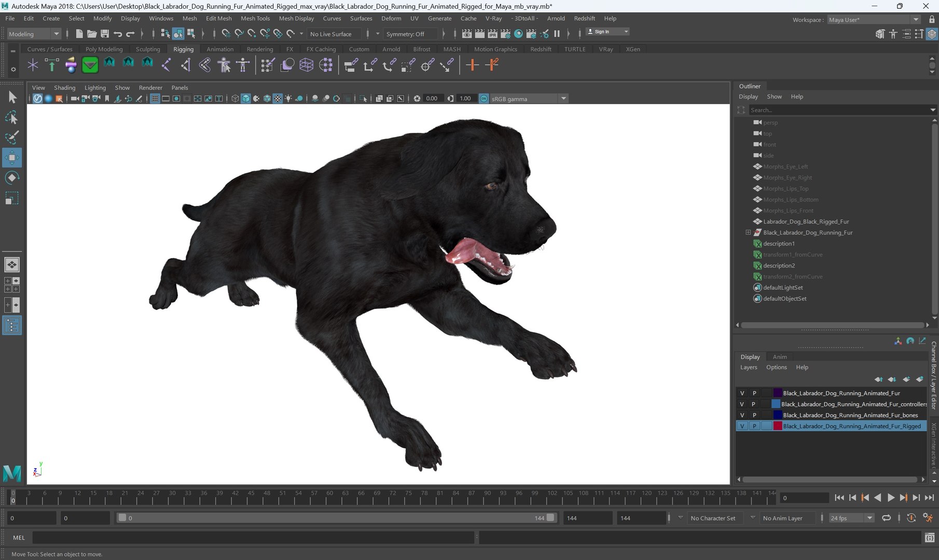This screenshot has height=560, width=939.
Task: Toggle visibility of Running_Animated_Fur layer
Action: pyautogui.click(x=742, y=393)
